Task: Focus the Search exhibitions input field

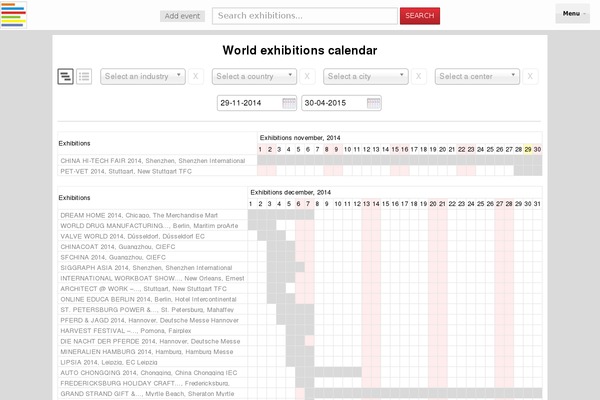Action: (x=305, y=16)
